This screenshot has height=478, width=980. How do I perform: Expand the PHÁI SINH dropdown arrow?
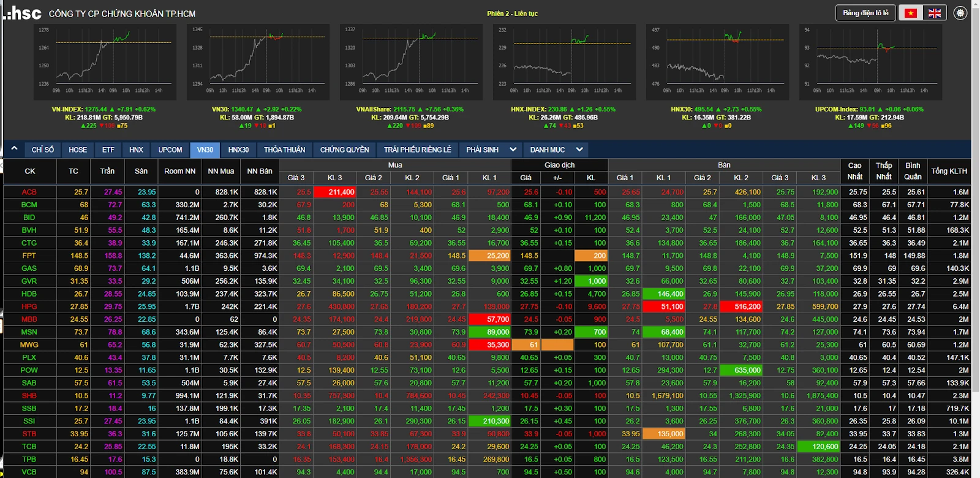[x=513, y=150]
